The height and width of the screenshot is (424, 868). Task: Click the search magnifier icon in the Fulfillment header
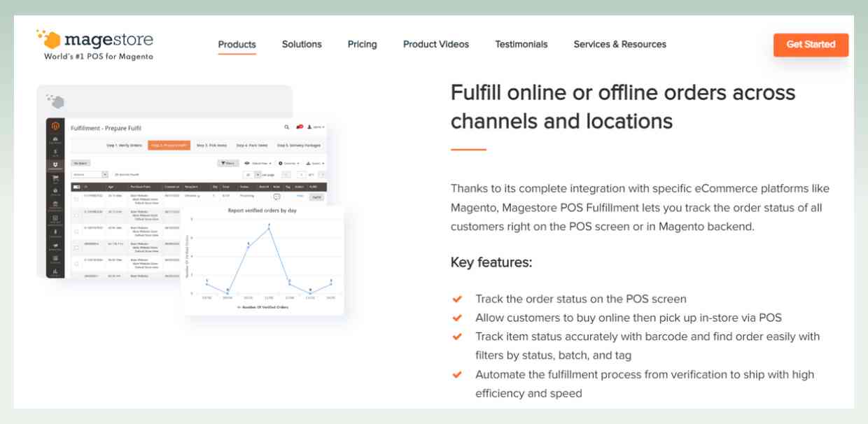(286, 127)
